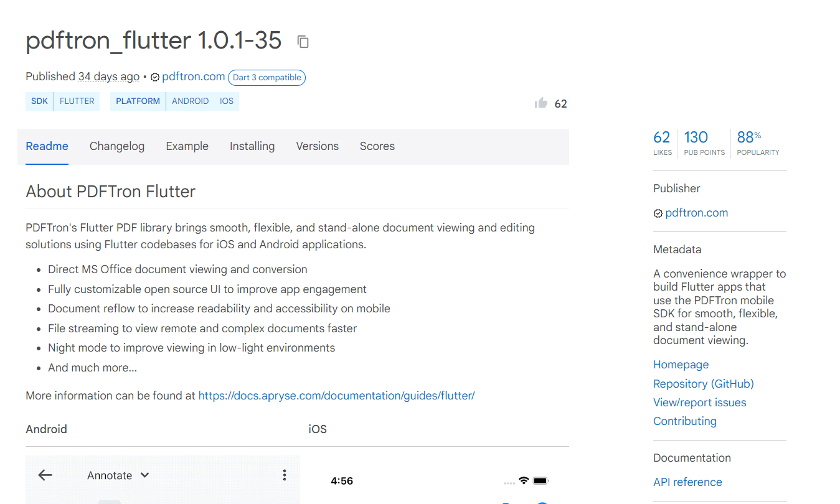This screenshot has width=840, height=504.
Task: Open the three-dot overflow menu in Android preview
Action: tap(285, 475)
